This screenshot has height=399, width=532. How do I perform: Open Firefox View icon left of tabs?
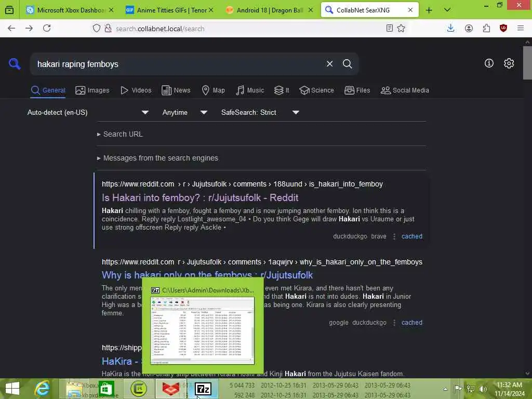[x=9, y=10]
